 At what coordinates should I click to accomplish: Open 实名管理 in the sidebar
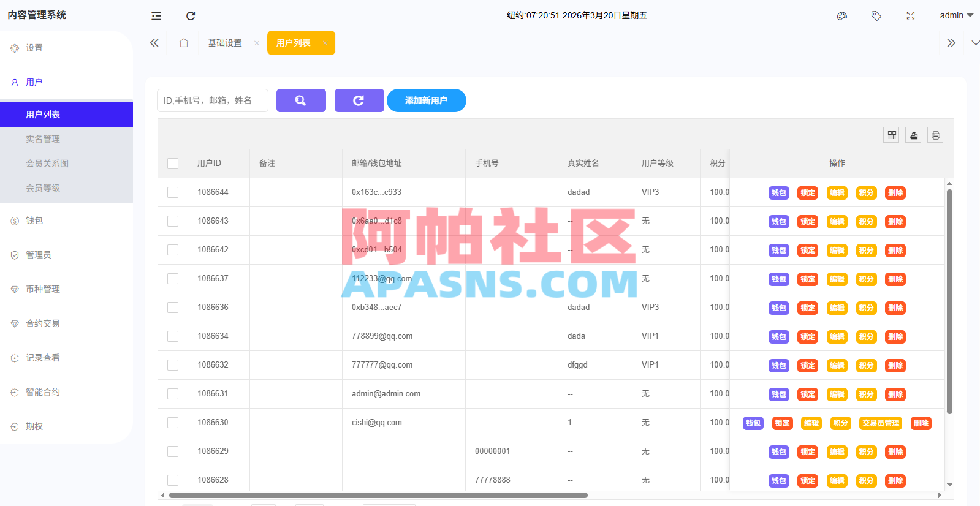(x=66, y=139)
